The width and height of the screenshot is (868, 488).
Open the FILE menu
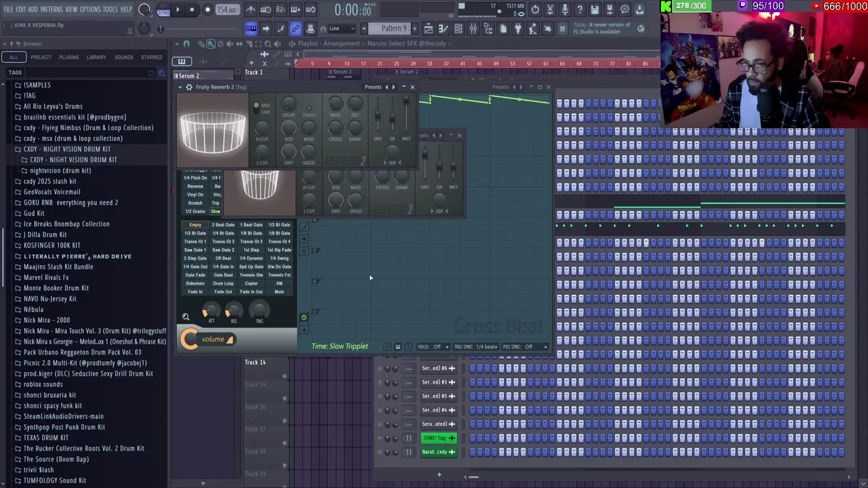click(x=8, y=9)
